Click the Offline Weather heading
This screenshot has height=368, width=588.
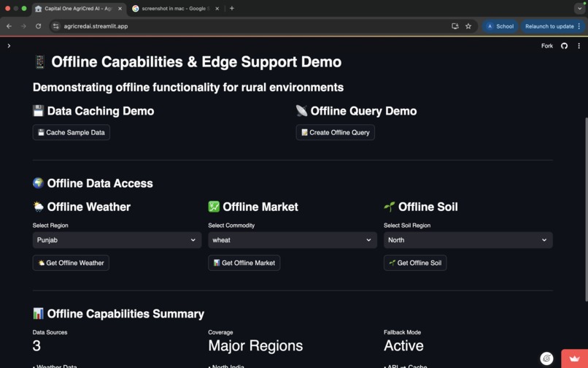82,207
